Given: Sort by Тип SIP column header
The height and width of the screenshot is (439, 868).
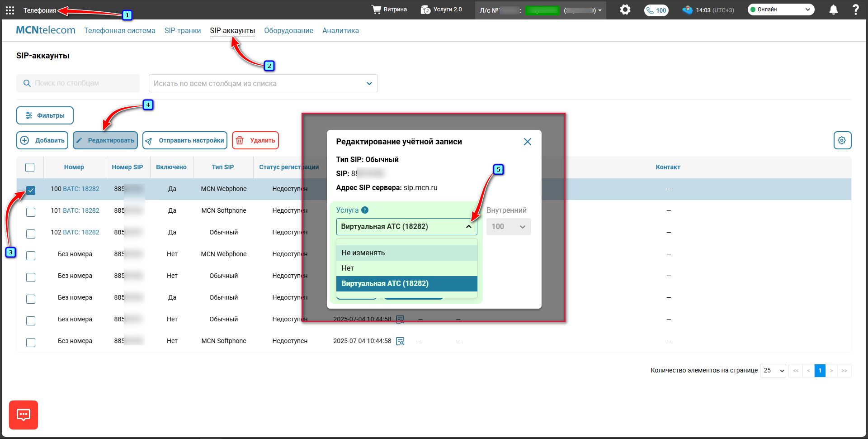Looking at the screenshot, I should click(223, 167).
